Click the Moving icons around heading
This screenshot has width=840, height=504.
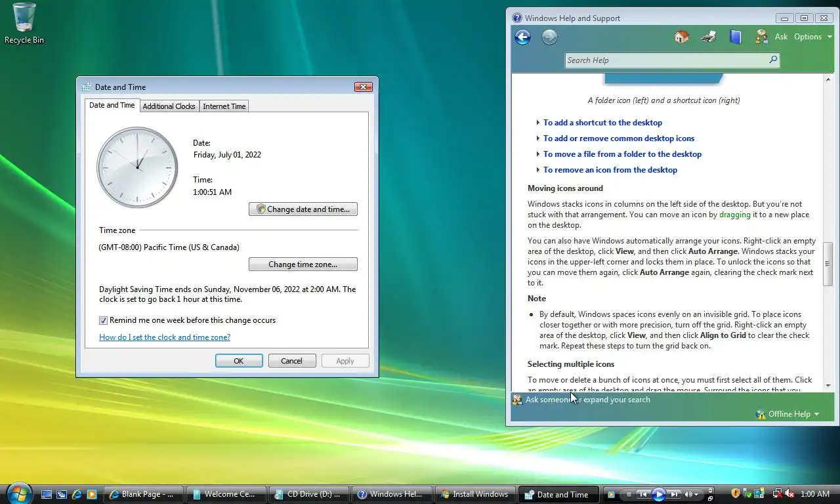click(565, 188)
